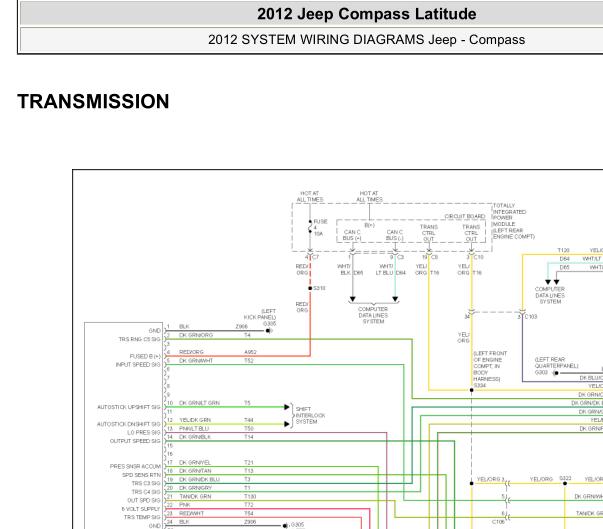Click the S310 splice label
The image size is (603, 529).
pos(319,288)
